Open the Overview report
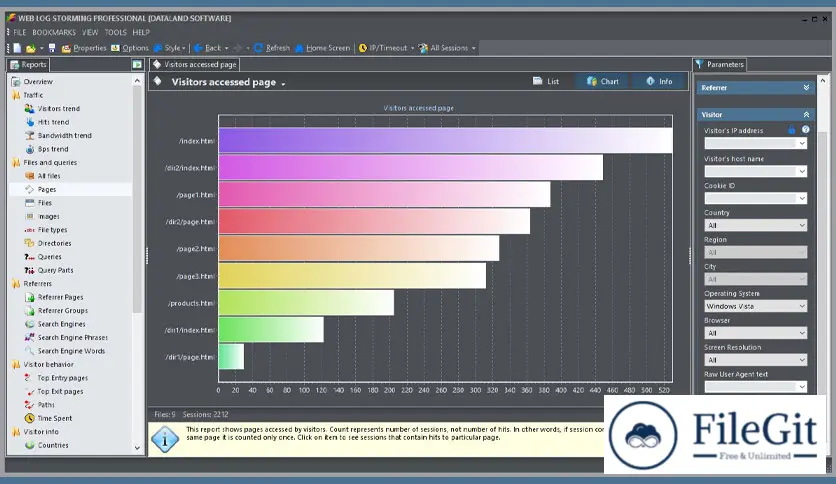Viewport: 836px width, 484px height. (38, 82)
